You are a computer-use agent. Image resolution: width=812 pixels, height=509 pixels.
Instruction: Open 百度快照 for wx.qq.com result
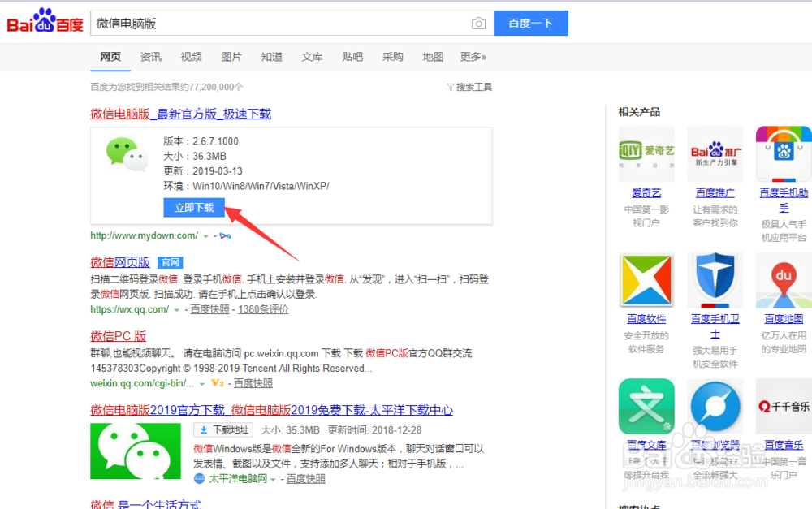(209, 309)
